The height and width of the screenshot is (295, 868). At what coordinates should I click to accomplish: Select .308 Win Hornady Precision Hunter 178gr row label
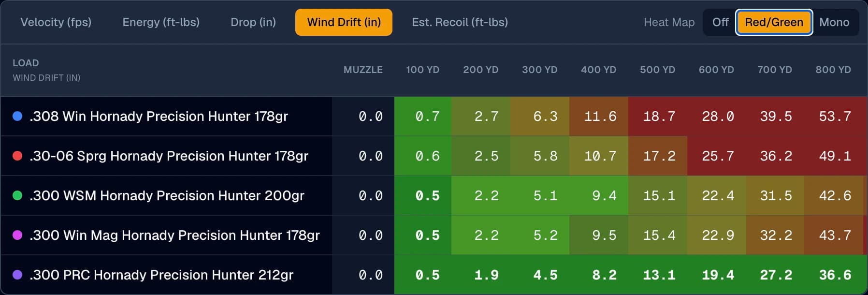[159, 116]
